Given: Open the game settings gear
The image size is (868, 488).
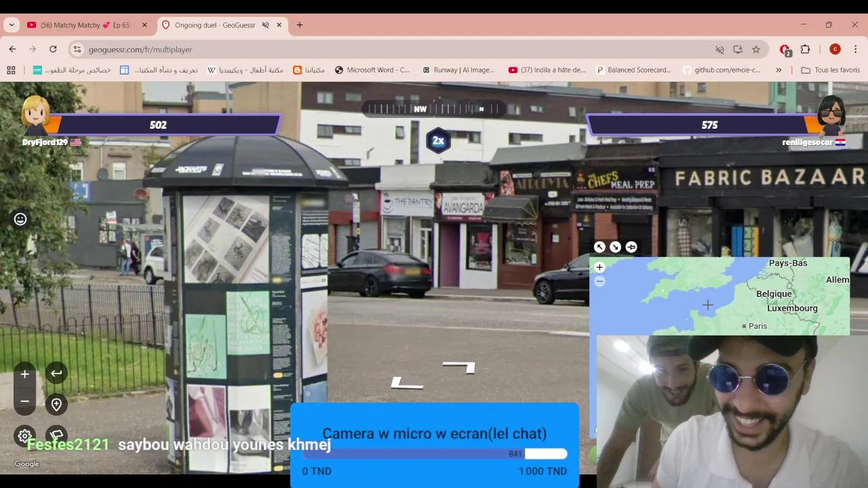Looking at the screenshot, I should [x=24, y=436].
